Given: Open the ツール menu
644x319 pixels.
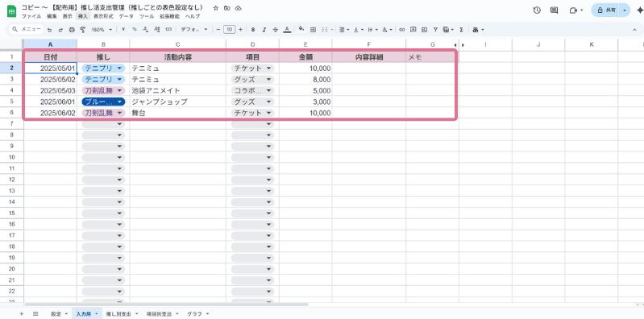Looking at the screenshot, I should [146, 16].
